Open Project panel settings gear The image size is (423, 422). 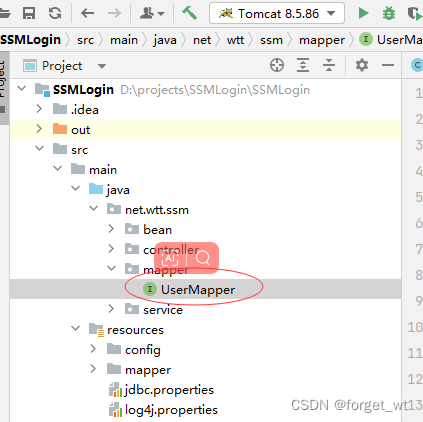pos(362,65)
